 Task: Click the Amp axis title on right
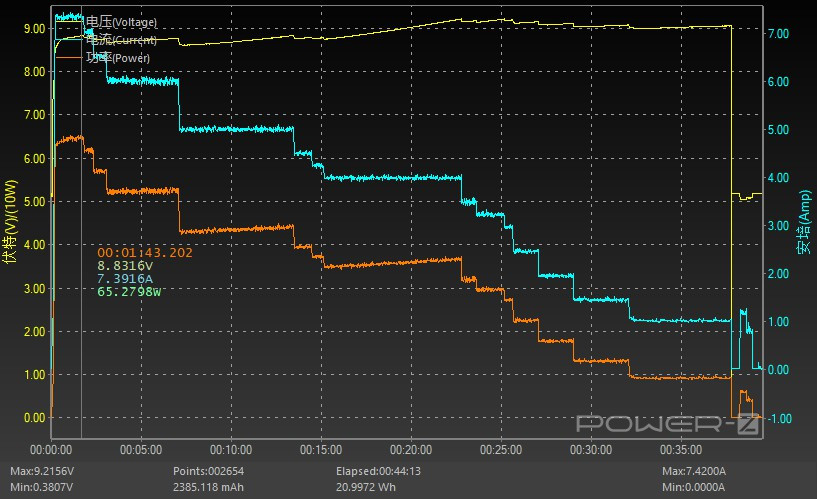pos(804,222)
